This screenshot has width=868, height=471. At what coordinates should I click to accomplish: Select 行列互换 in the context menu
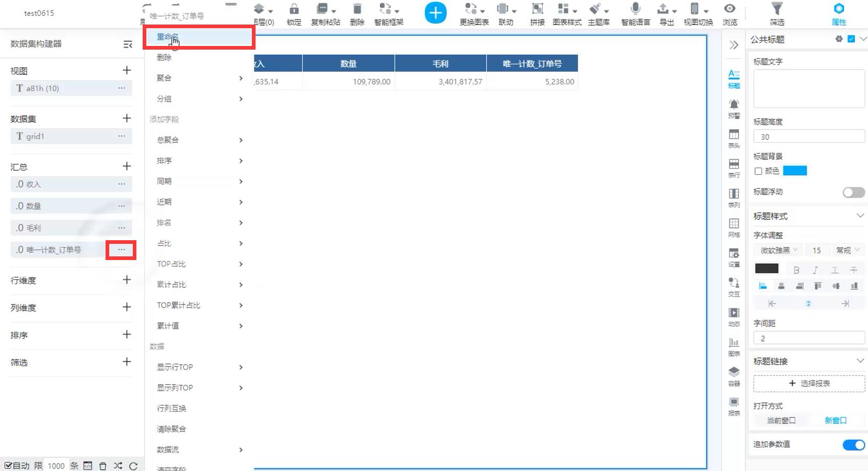[x=199, y=408]
